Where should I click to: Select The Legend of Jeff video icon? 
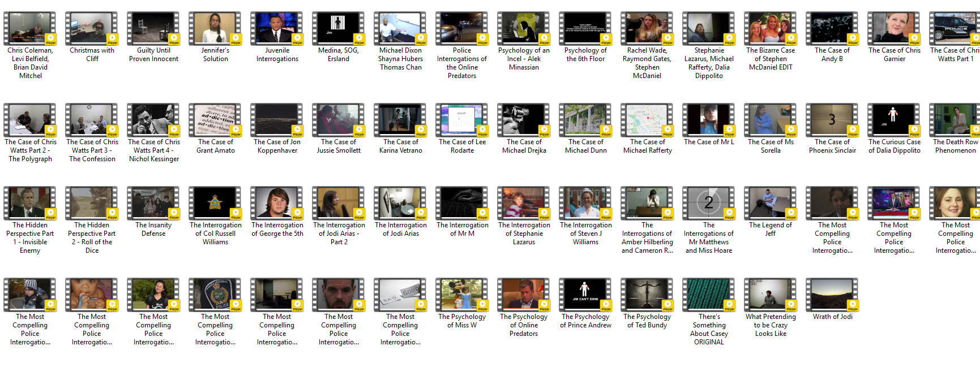[x=771, y=203]
